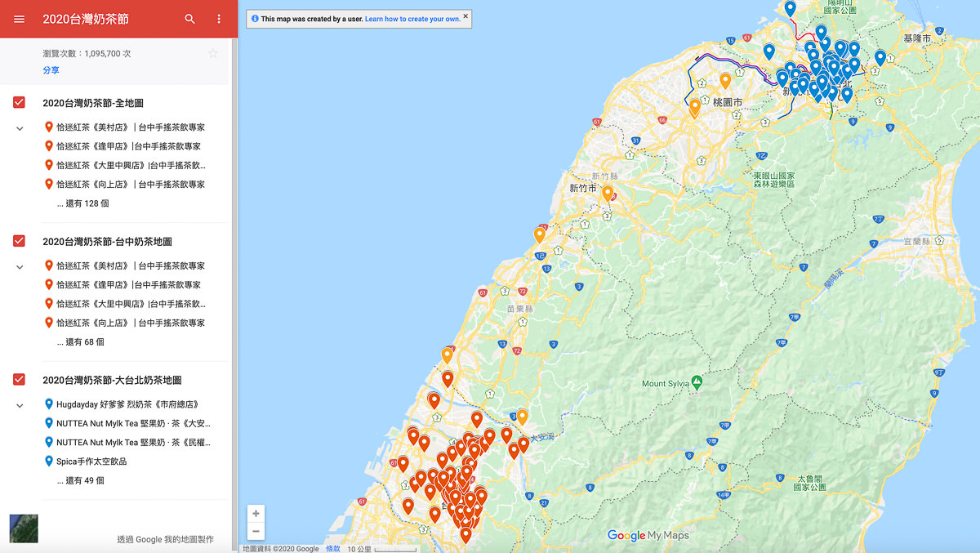Click the 2020台灣奶茶節-全地圖 layer title
The width and height of the screenshot is (980, 553).
tap(93, 103)
